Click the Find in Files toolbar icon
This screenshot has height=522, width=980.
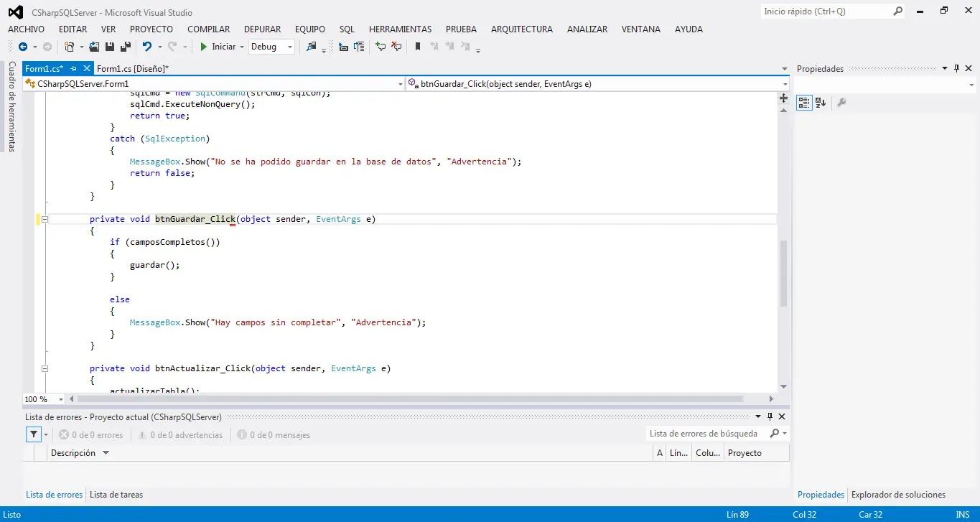pos(312,47)
